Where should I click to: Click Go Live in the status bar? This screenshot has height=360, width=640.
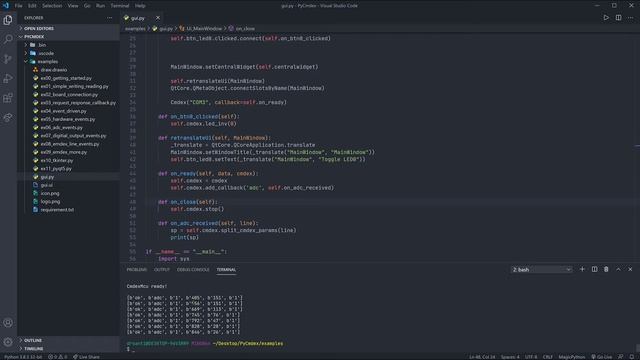click(x=602, y=357)
